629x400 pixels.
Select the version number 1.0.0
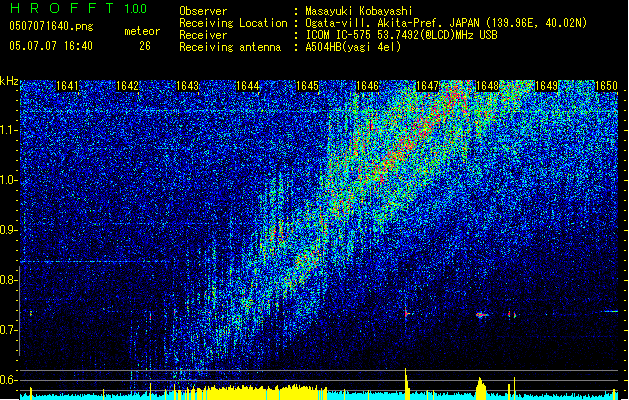[x=136, y=8]
